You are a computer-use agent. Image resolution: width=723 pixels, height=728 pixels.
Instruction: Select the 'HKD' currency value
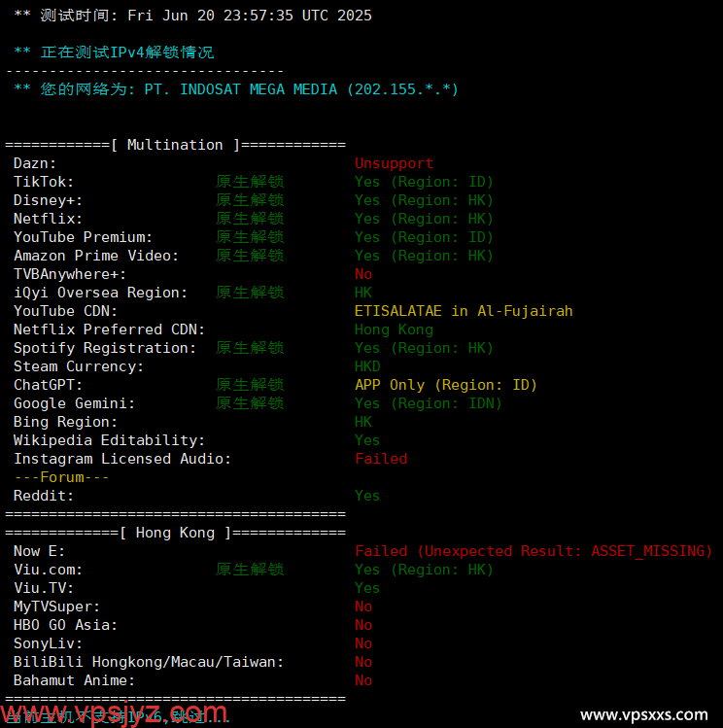point(367,366)
